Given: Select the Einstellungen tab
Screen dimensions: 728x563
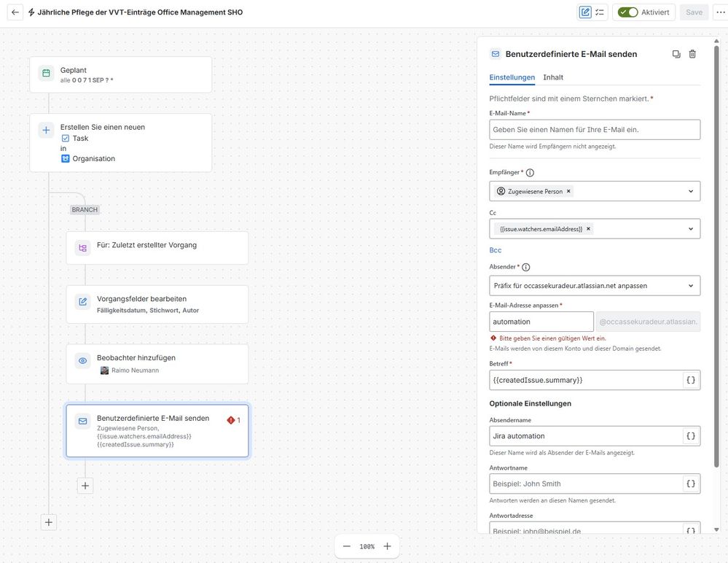Looking at the screenshot, I should 512,77.
